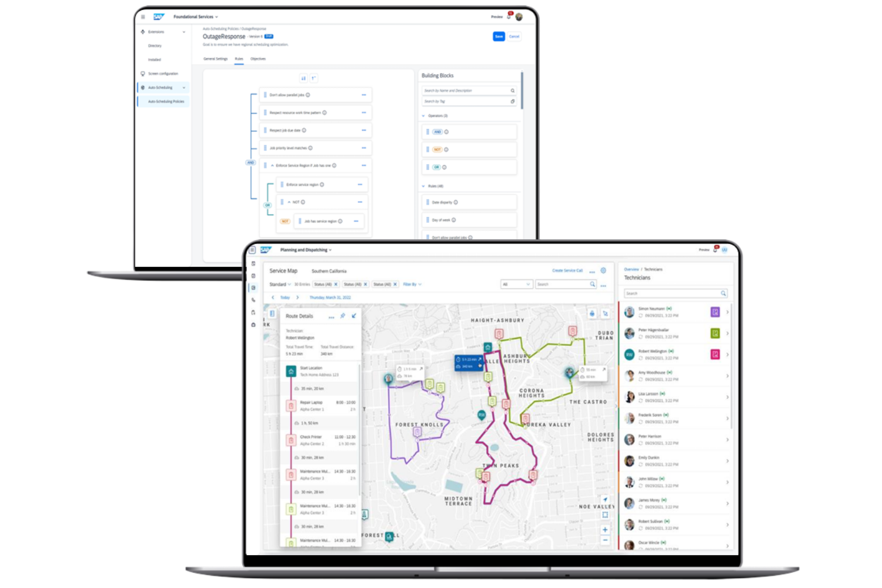Click the search magnifier in Technicians panel
882x588 pixels.
coord(723,293)
